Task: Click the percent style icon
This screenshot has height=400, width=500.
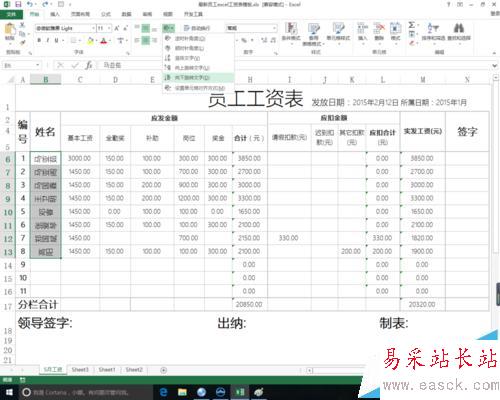Action: pos(244,40)
